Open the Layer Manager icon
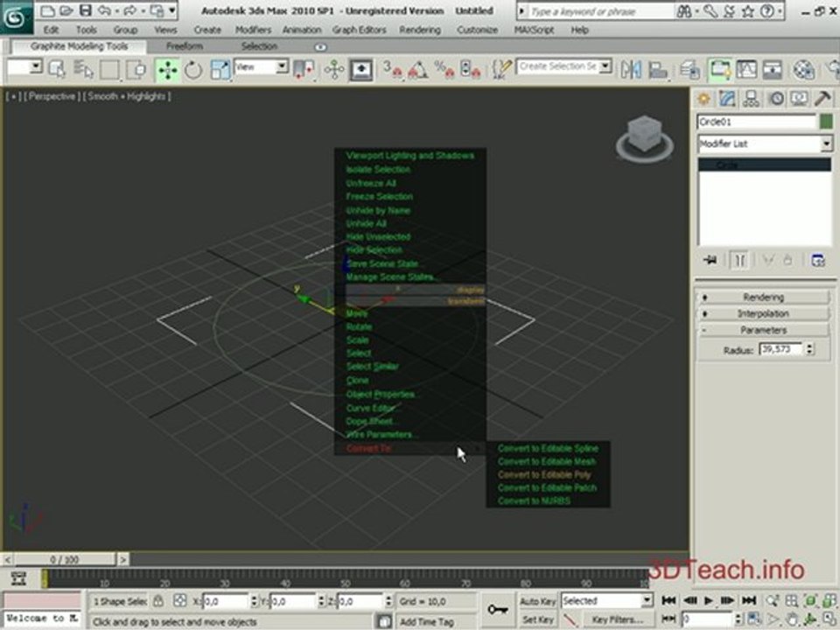Image resolution: width=840 pixels, height=630 pixels. coord(689,70)
